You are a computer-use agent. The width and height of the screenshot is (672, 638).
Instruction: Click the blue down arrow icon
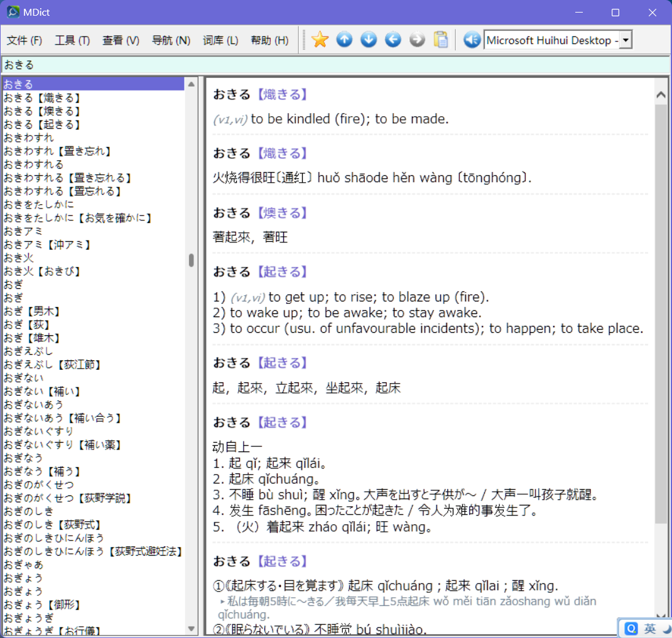pos(369,40)
